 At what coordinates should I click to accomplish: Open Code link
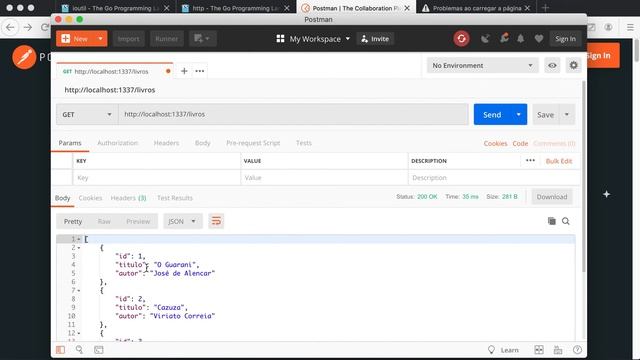[x=520, y=143]
